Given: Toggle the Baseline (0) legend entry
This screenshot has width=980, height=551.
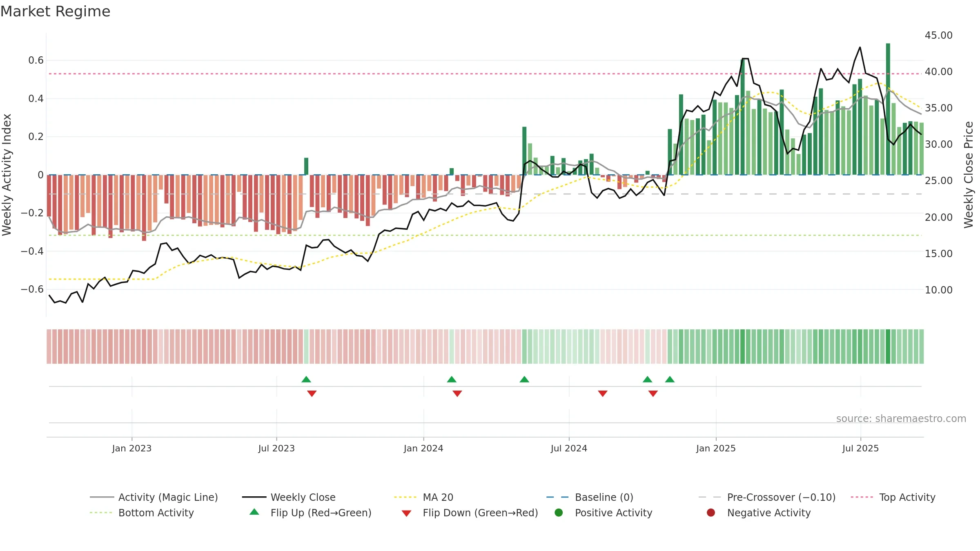Looking at the screenshot, I should pos(590,497).
